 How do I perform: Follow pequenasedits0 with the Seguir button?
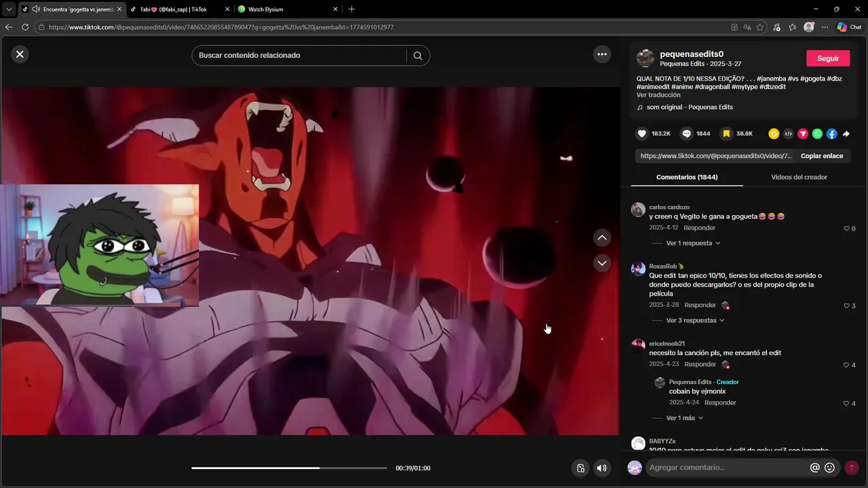coord(828,58)
